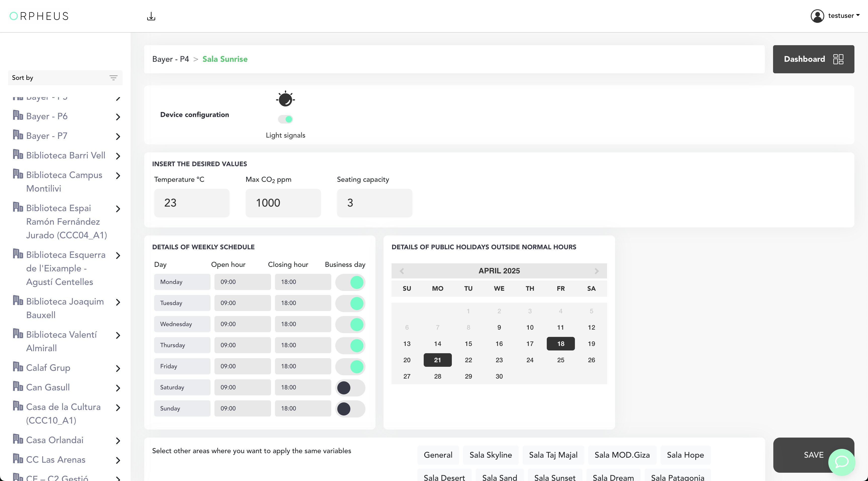Expand the Biblioteca Joaquim Bauxell chevron
This screenshot has height=481, width=868.
click(x=118, y=302)
